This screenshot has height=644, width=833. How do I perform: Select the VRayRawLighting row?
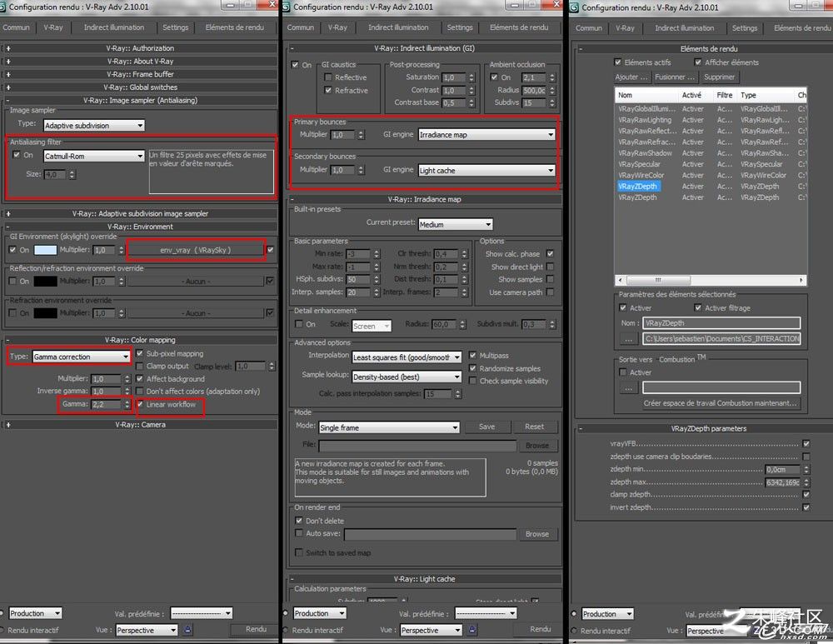[711, 120]
